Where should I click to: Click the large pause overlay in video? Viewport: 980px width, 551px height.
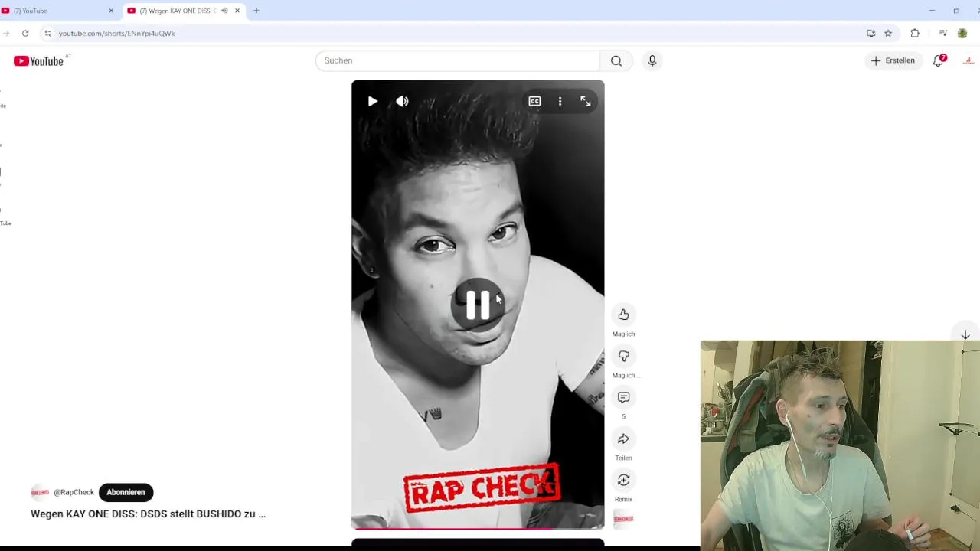478,305
